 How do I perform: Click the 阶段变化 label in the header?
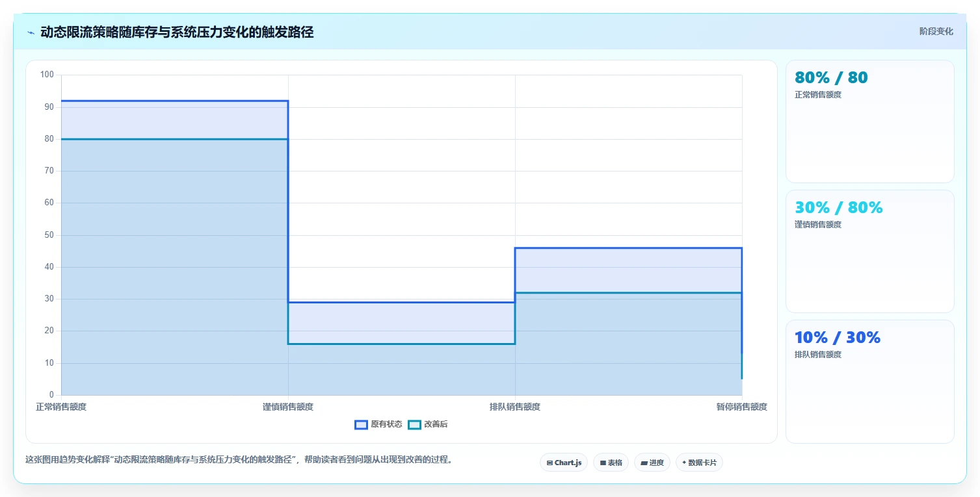point(936,31)
